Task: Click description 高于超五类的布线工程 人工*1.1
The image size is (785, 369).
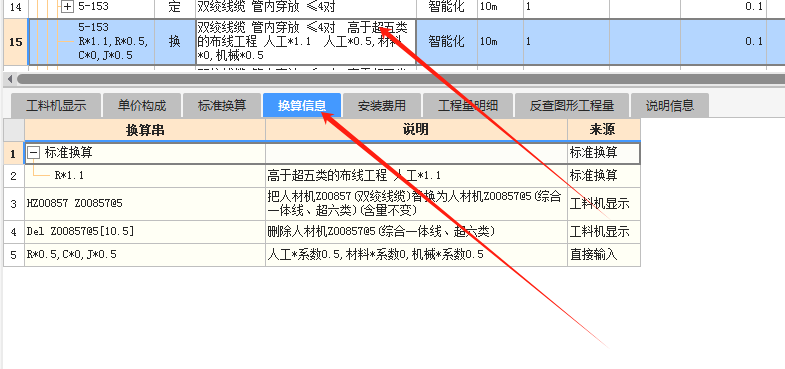Action: coord(417,176)
